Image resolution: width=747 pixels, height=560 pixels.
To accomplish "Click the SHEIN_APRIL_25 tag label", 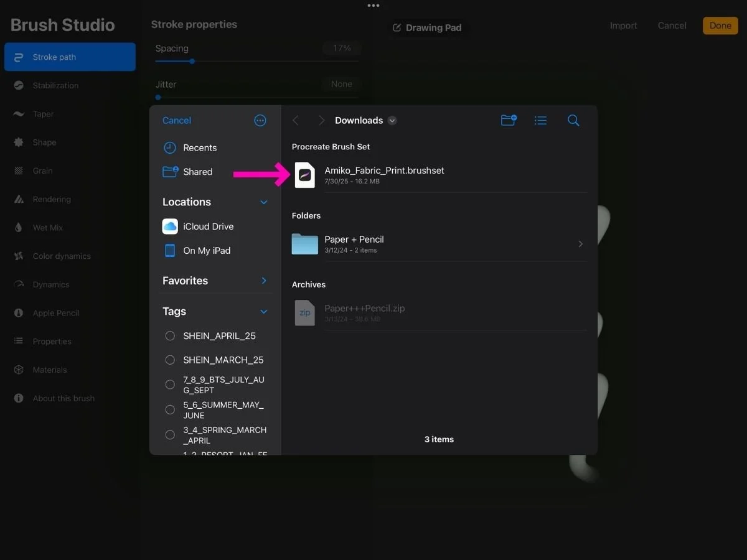I will click(219, 336).
